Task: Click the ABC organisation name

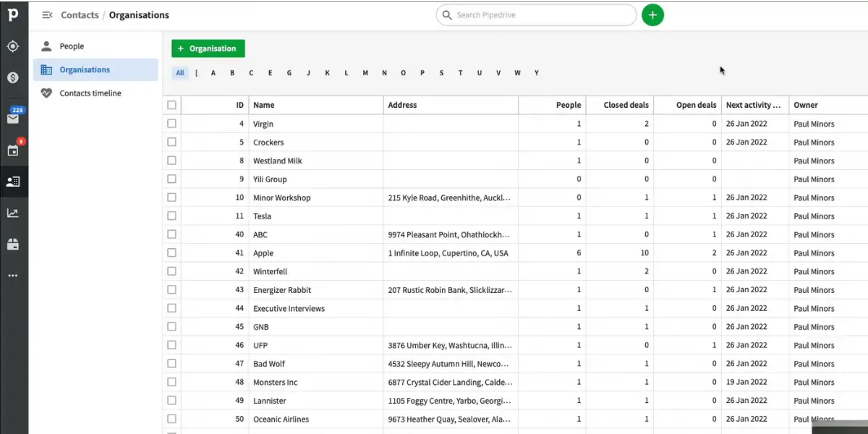Action: [x=260, y=234]
